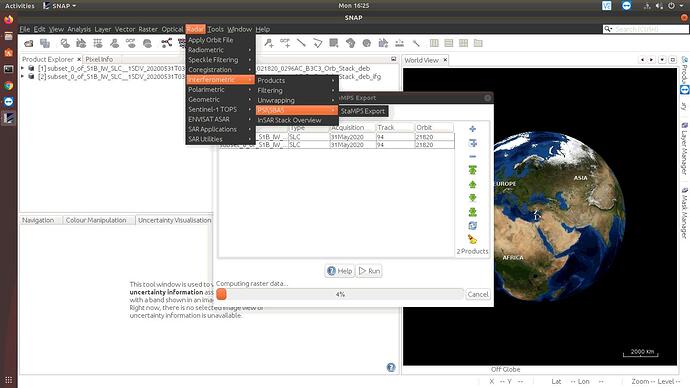This screenshot has width=690, height=388.
Task: Click the tile vertically layout icon
Action: pos(449,43)
